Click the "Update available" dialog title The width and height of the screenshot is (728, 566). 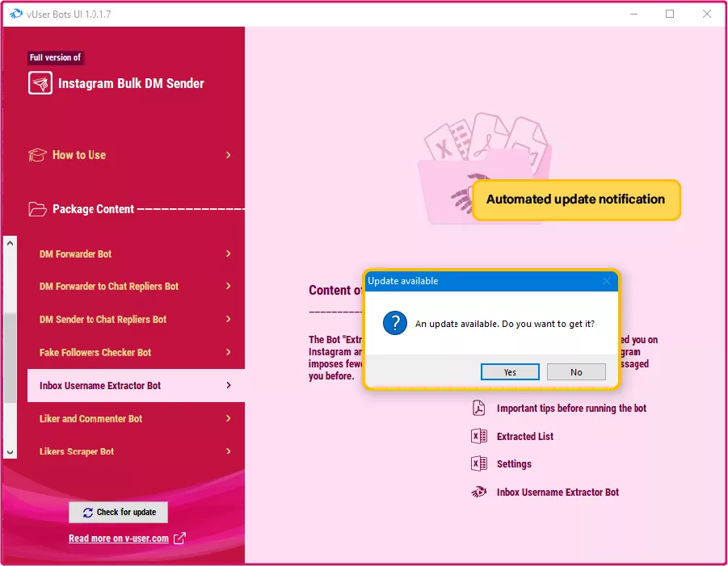[x=403, y=281]
